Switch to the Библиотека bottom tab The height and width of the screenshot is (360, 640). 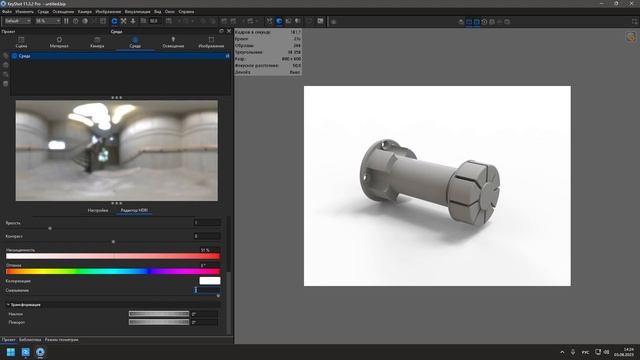pos(30,340)
